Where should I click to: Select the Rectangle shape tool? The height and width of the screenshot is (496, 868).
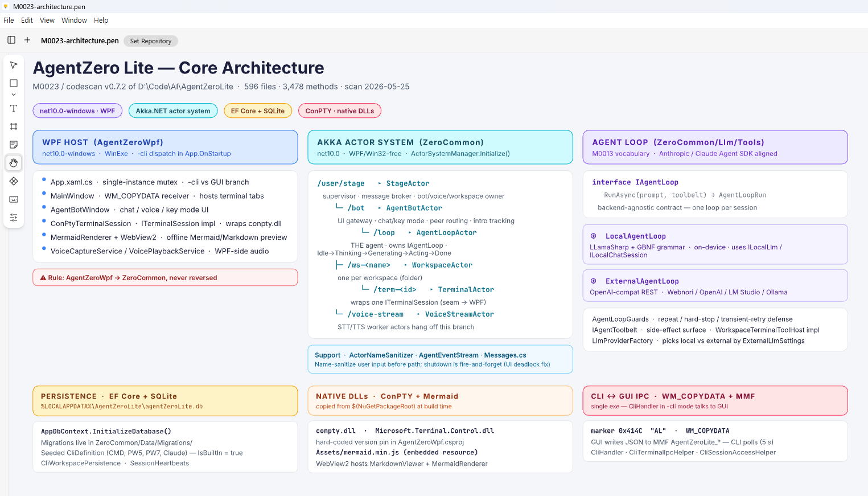pos(14,83)
